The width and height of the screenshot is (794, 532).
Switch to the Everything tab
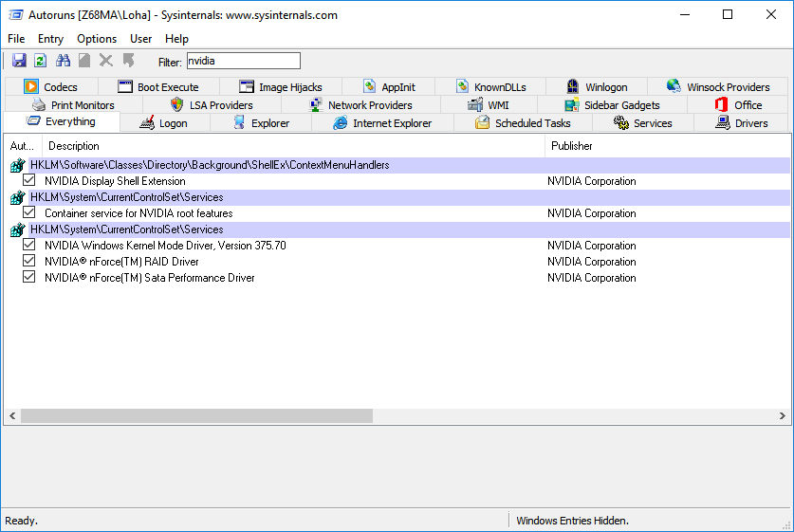(62, 122)
